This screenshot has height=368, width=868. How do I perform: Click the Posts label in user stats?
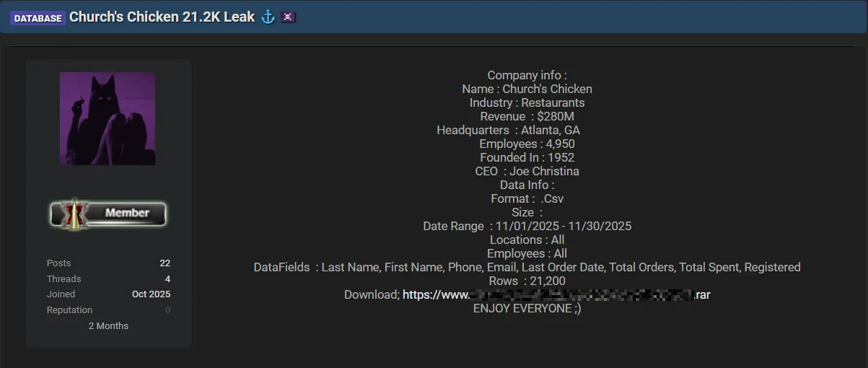coord(59,263)
